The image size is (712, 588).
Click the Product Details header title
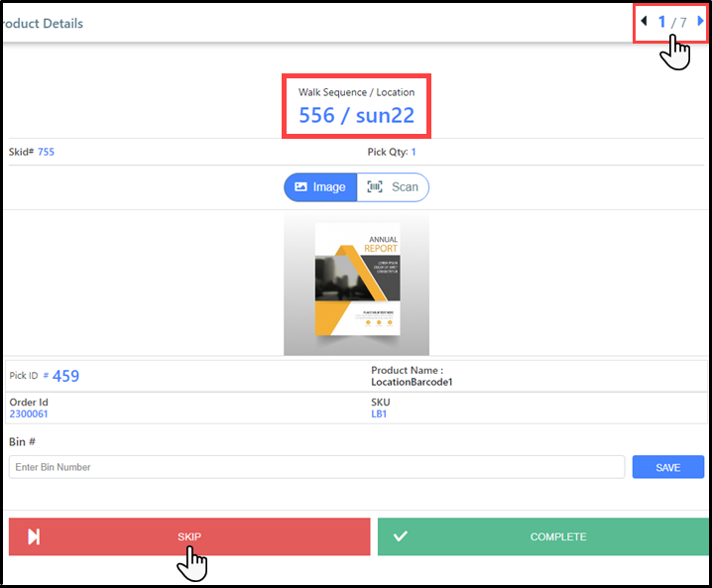tap(43, 23)
